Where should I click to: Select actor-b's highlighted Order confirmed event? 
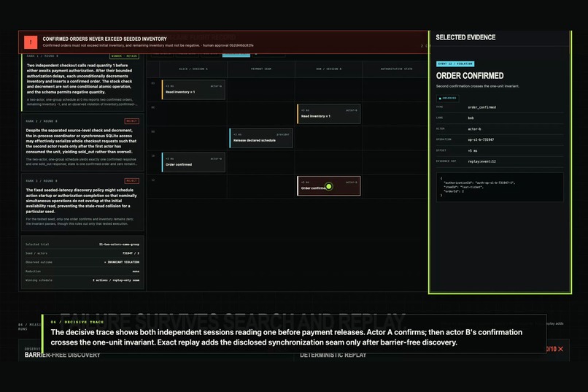[x=329, y=186]
